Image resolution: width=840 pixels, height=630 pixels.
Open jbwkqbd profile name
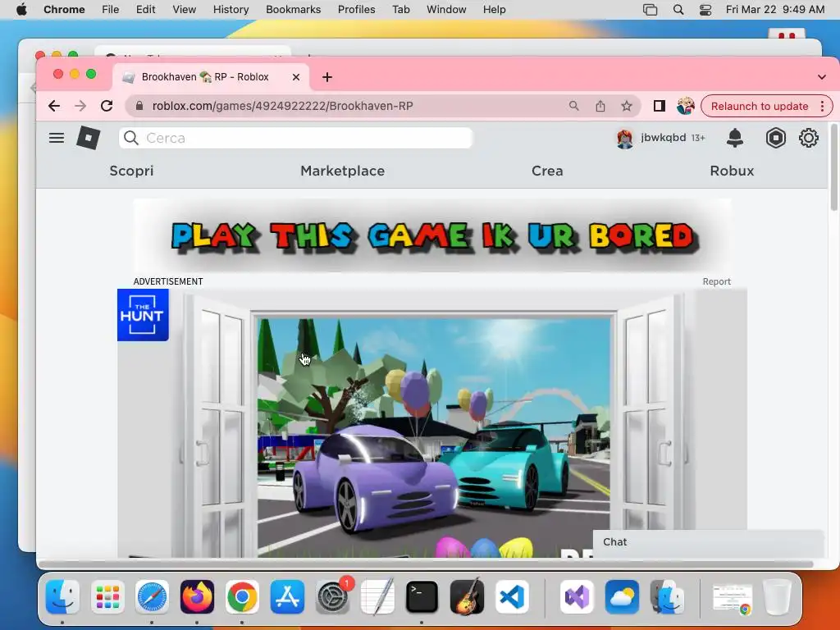pyautogui.click(x=663, y=138)
